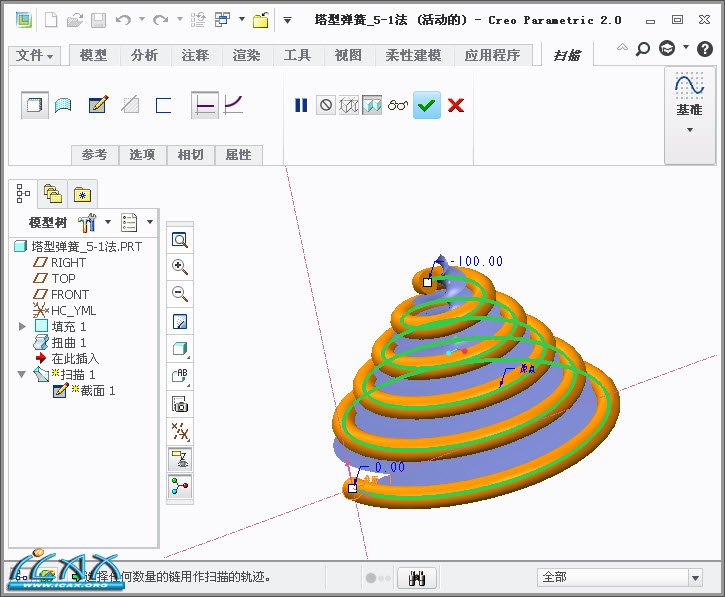Screen dimensions: 725x597
Task: Open the 相切 panel tab
Action: tap(190, 154)
